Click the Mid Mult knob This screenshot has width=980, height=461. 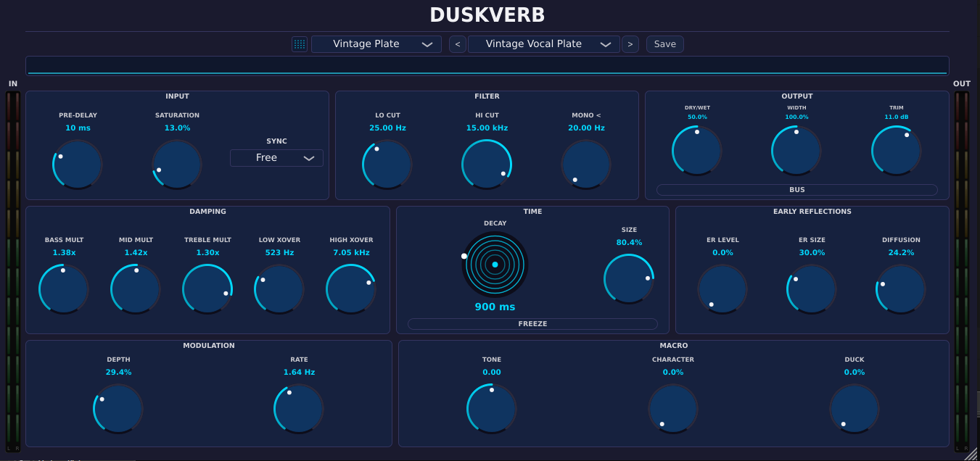tap(136, 288)
